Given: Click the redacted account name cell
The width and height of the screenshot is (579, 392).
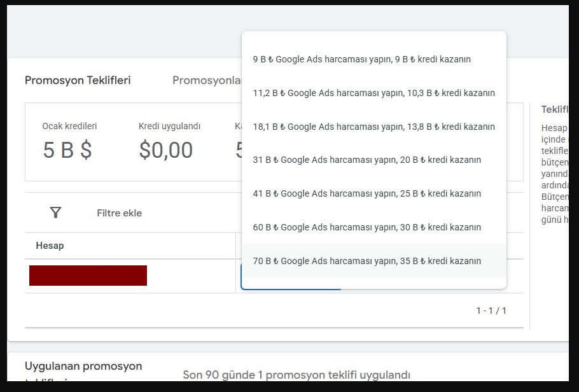Looking at the screenshot, I should [x=88, y=276].
